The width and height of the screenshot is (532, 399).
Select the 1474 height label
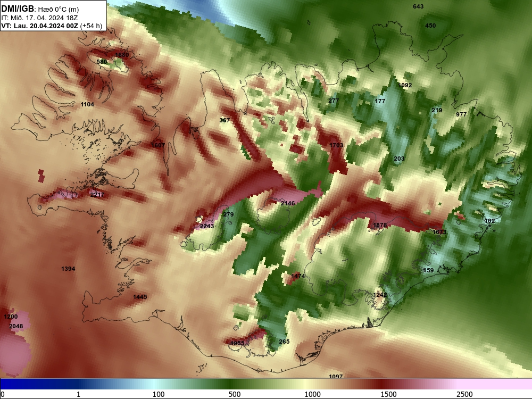point(298,276)
